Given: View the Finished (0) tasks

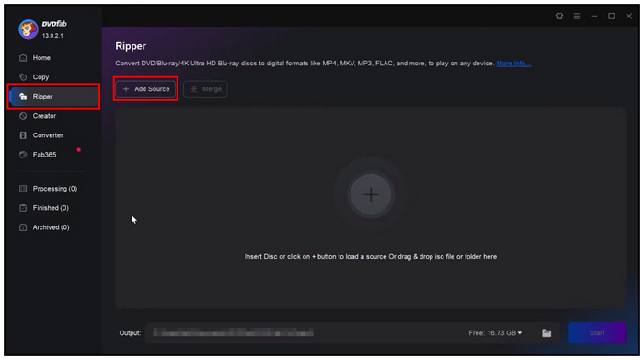Looking at the screenshot, I should point(51,208).
